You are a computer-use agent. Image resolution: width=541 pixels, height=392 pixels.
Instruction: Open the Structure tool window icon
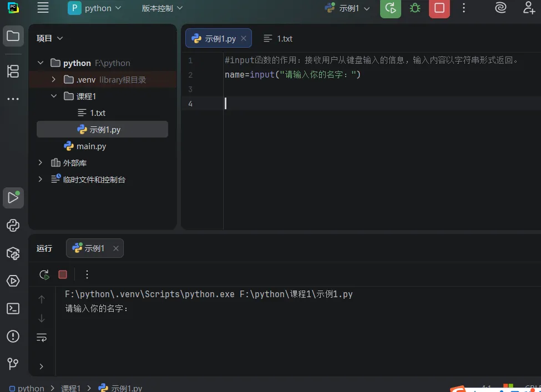click(13, 71)
